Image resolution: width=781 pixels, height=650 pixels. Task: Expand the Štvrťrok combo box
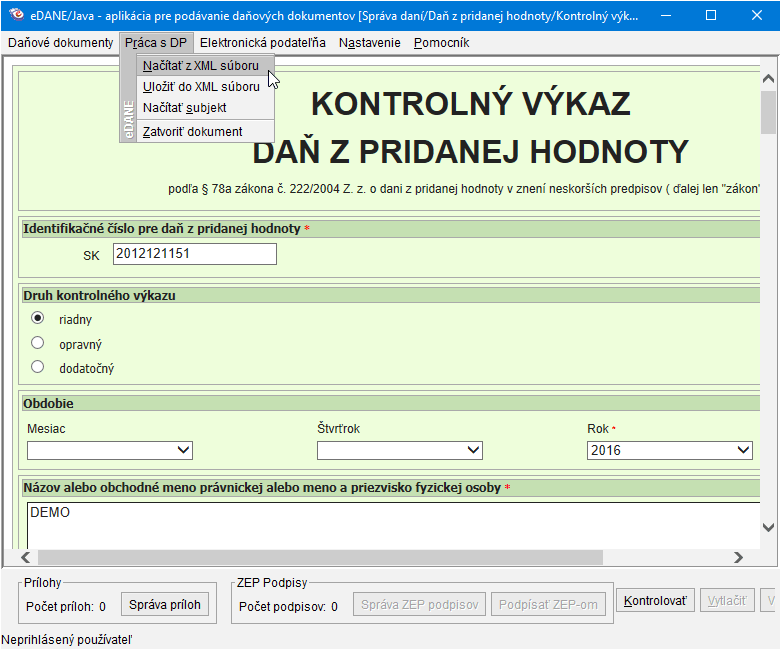point(399,451)
